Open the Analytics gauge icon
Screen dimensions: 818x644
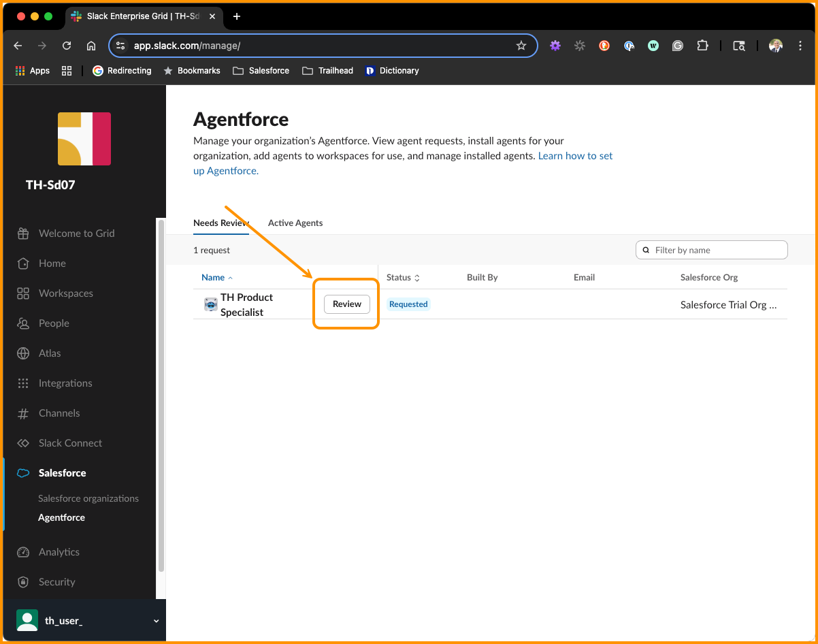(x=23, y=552)
